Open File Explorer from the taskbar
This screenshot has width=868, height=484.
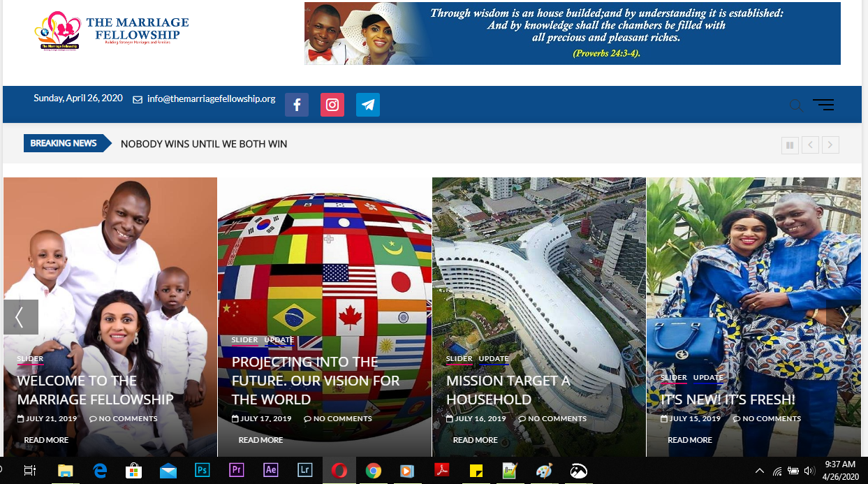click(x=65, y=471)
